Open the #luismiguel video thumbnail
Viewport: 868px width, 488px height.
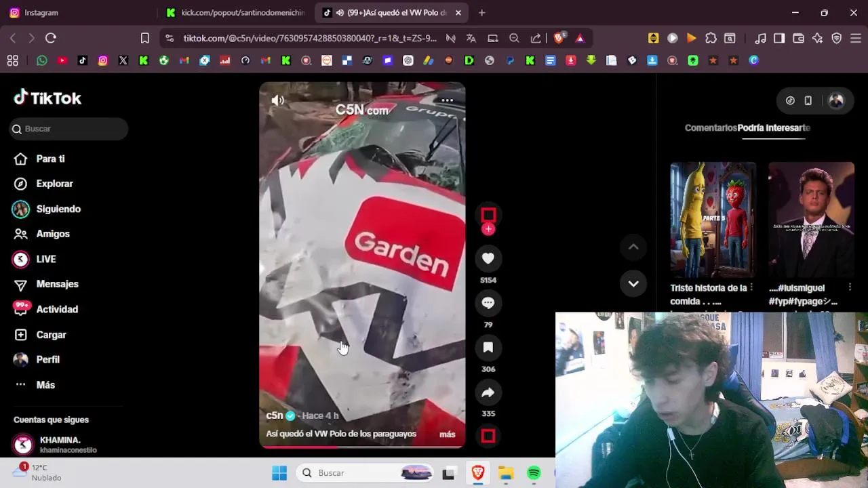click(x=811, y=220)
